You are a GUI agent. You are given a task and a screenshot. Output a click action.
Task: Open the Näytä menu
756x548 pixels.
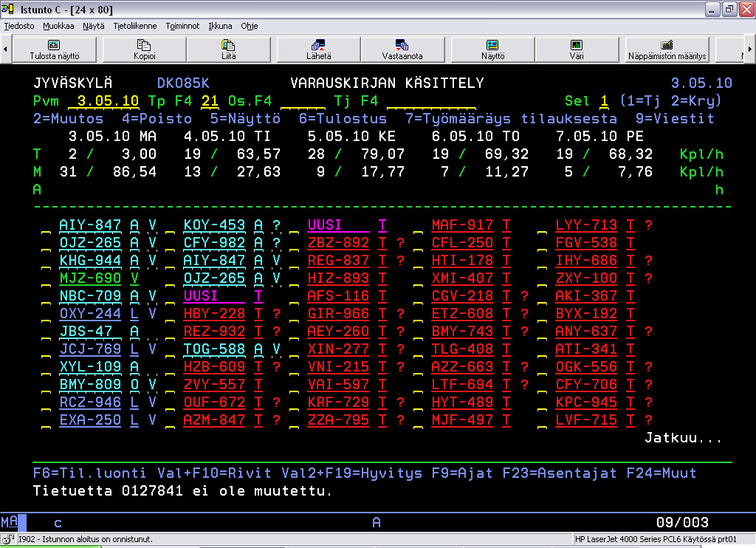tap(94, 26)
